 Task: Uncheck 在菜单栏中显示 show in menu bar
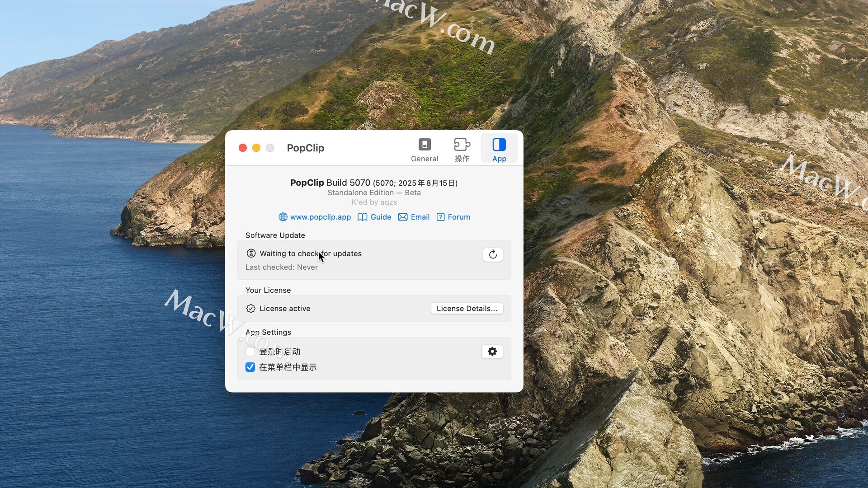point(250,367)
